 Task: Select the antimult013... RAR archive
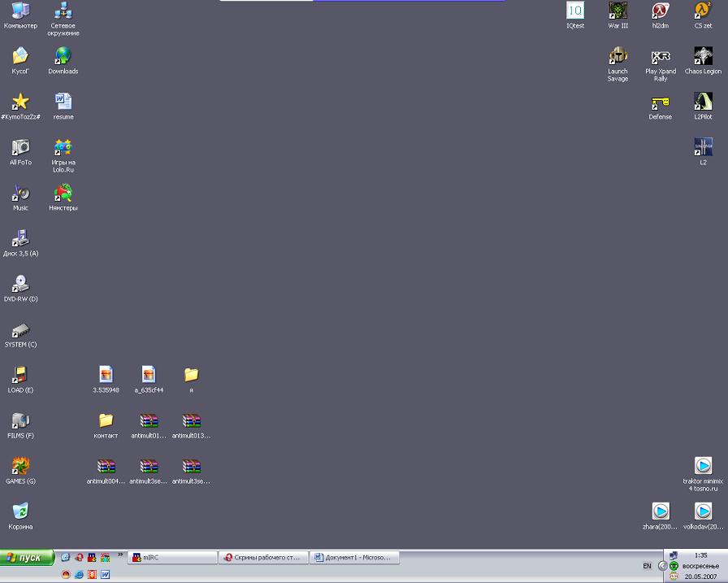pos(191,424)
